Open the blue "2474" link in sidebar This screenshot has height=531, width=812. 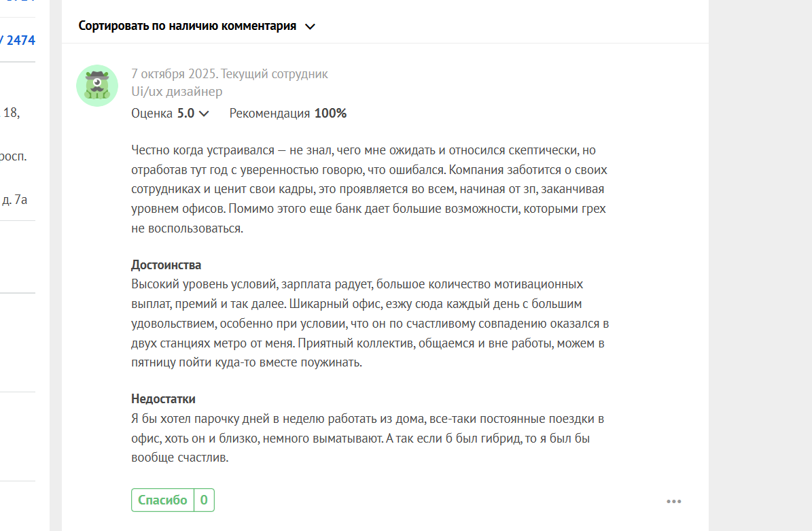click(20, 40)
